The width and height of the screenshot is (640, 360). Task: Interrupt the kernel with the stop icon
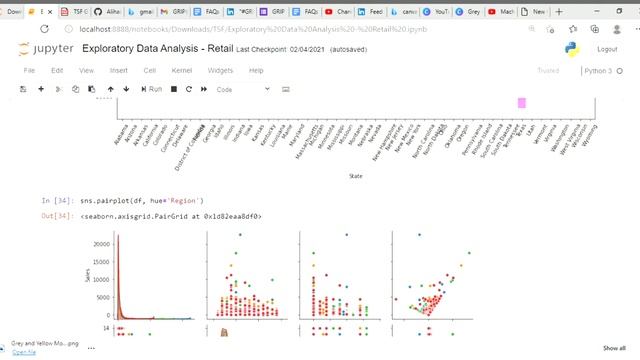174,89
